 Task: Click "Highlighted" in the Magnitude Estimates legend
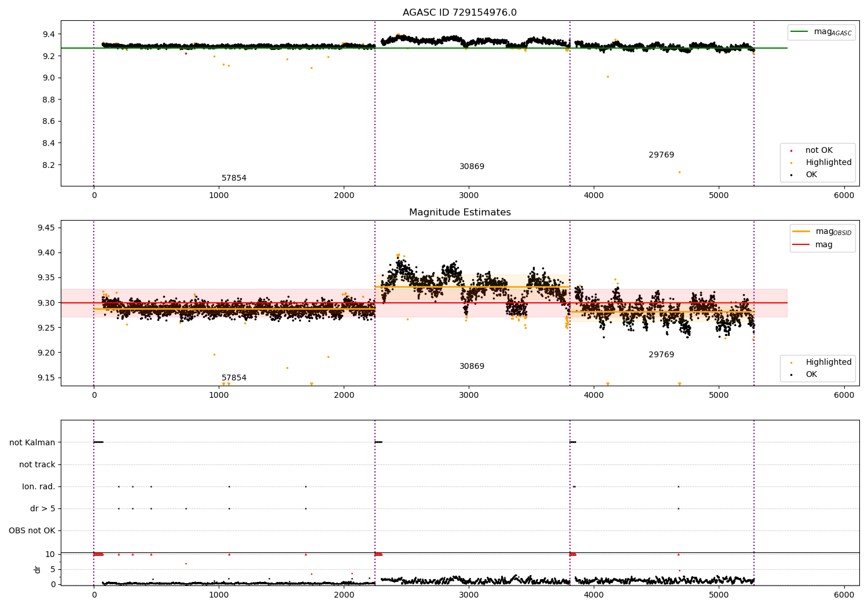[829, 362]
